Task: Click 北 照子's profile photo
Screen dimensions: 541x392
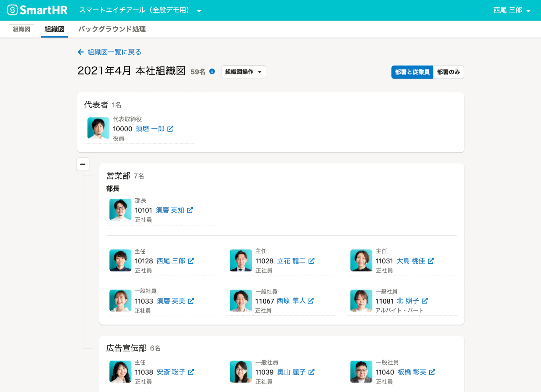Action: (361, 300)
